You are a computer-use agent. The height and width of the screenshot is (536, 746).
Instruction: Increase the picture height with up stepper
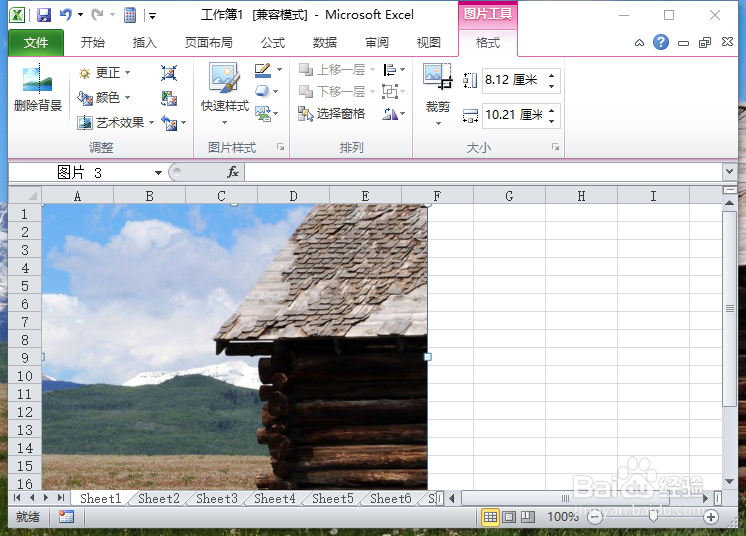(x=551, y=76)
